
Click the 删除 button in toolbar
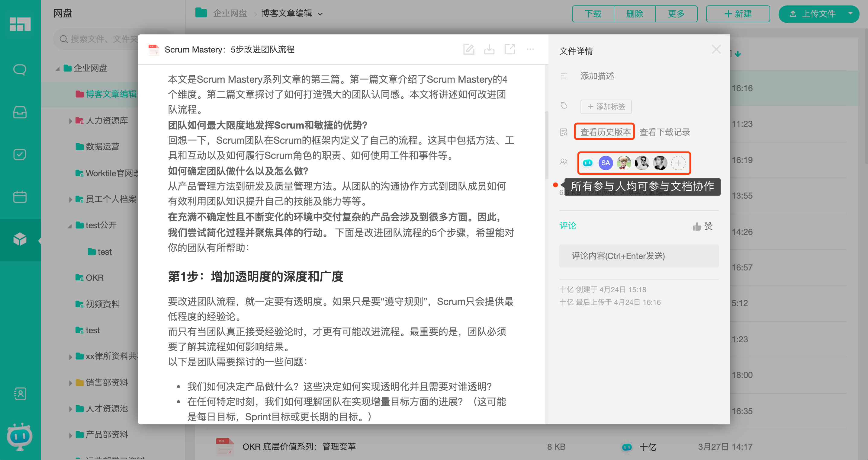pyautogui.click(x=635, y=14)
